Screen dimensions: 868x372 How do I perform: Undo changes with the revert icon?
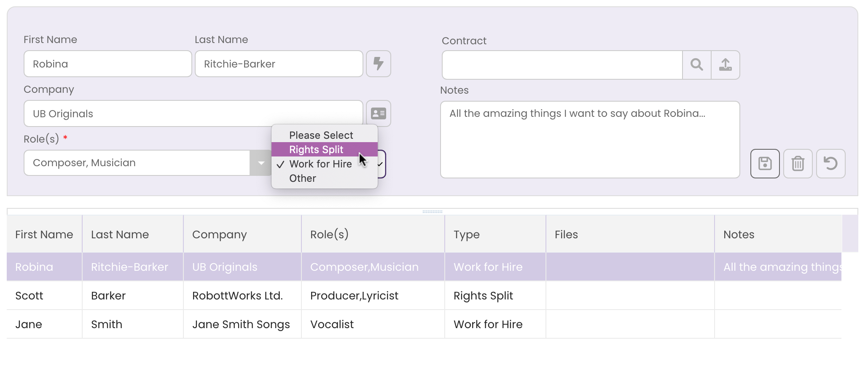coord(830,163)
